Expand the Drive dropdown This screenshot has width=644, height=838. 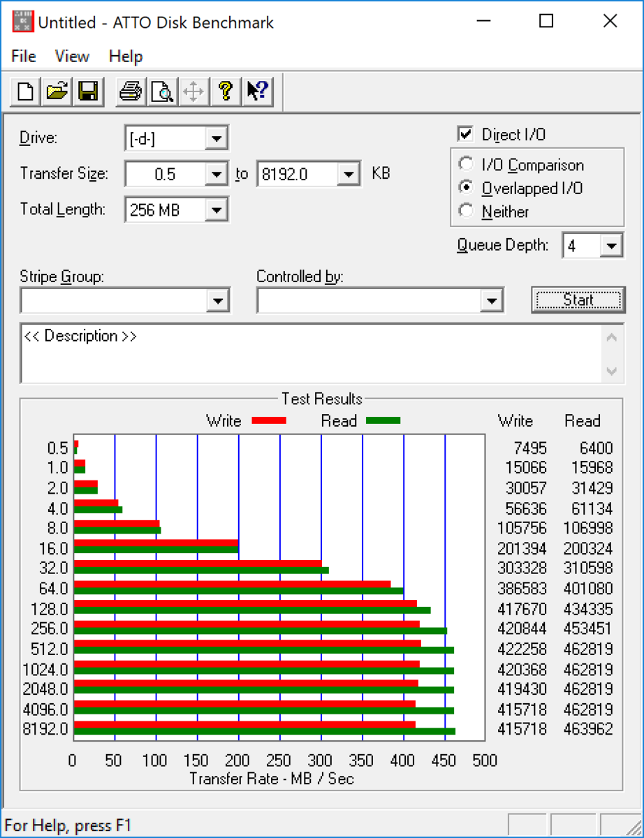[x=217, y=138]
